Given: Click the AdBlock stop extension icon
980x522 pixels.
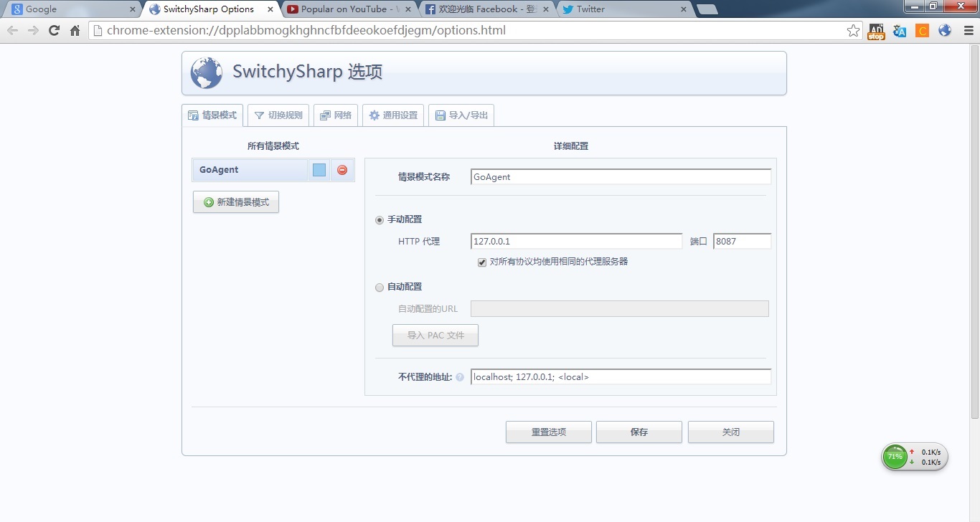Looking at the screenshot, I should pyautogui.click(x=876, y=31).
